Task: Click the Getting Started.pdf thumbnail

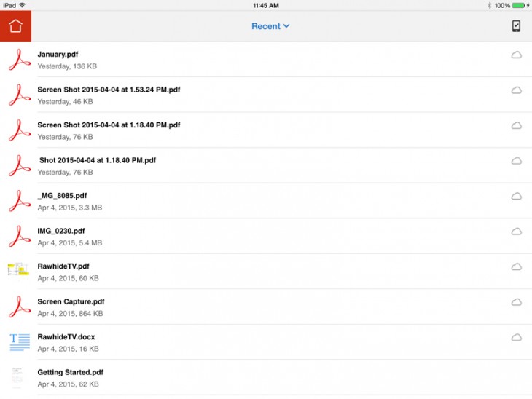Action: [x=17, y=376]
